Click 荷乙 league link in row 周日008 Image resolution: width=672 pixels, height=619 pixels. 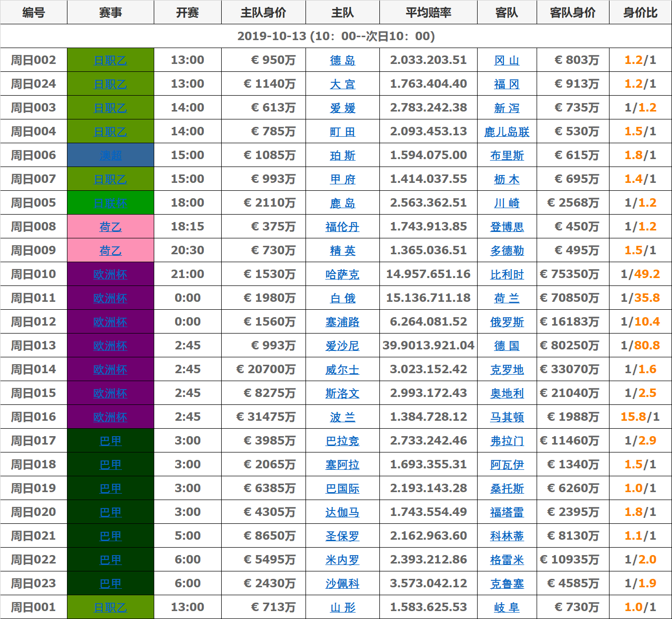point(111,227)
